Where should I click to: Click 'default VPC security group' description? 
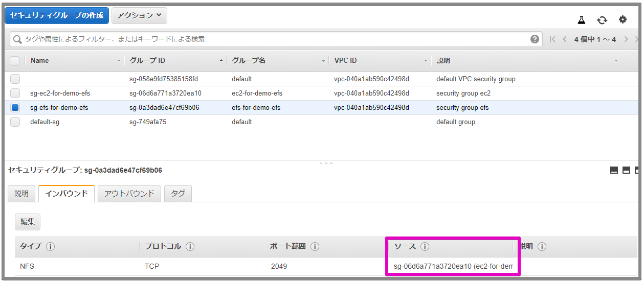[x=476, y=79]
